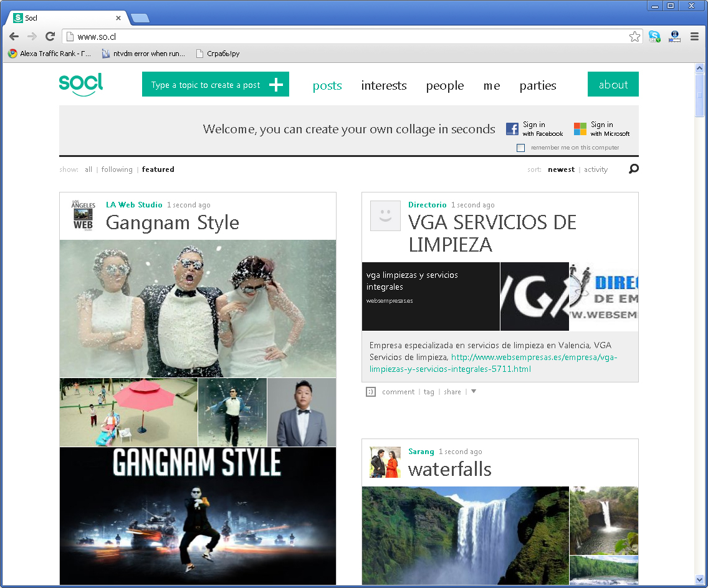Open the me section
This screenshot has height=588, width=708.
coord(492,85)
